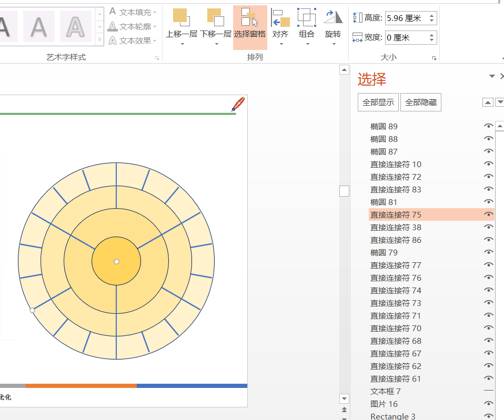The width and height of the screenshot is (504, 420).
Task: Open the Rotate dropdown arrow
Action: coord(334,44)
